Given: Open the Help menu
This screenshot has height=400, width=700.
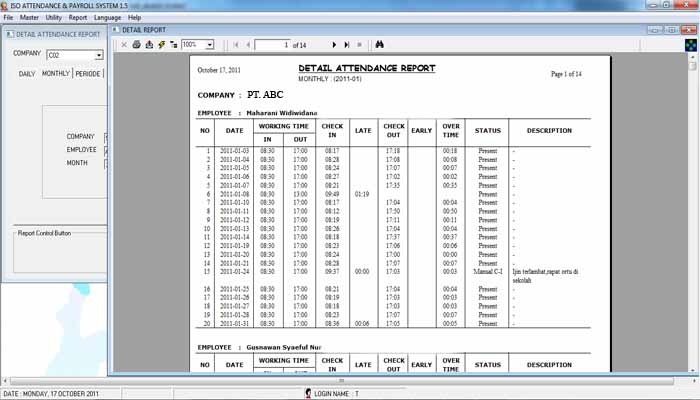Looking at the screenshot, I should click(134, 17).
